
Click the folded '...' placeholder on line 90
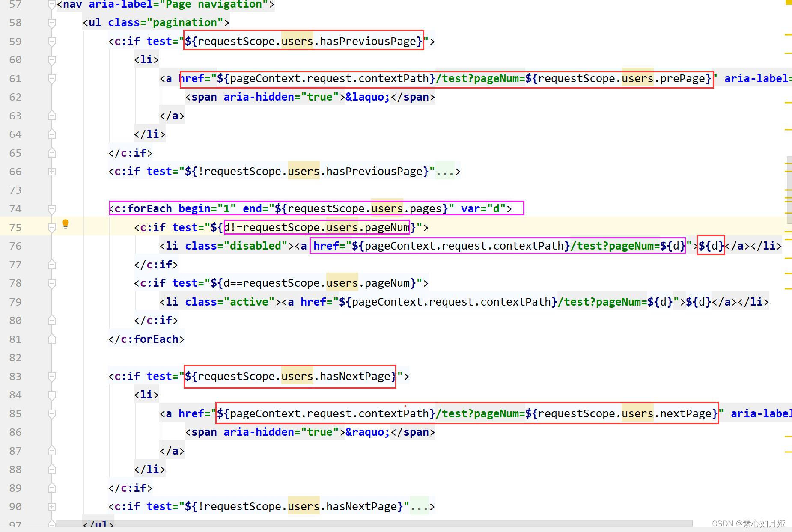pyautogui.click(x=419, y=507)
